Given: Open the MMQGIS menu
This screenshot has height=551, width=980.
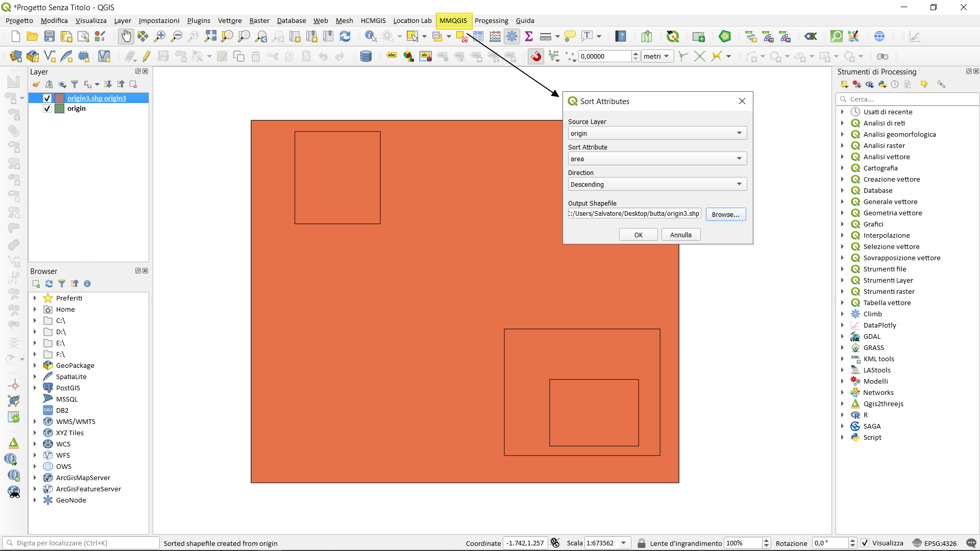Looking at the screenshot, I should pyautogui.click(x=453, y=20).
